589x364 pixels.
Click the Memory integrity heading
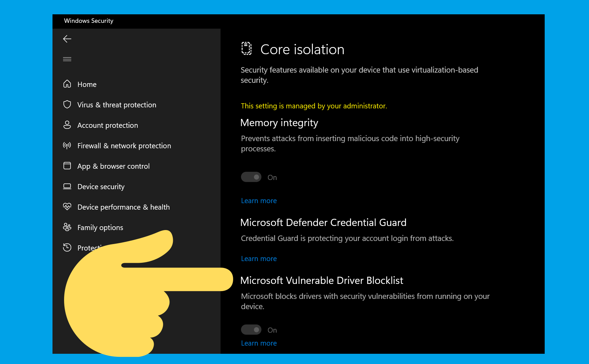click(x=279, y=123)
